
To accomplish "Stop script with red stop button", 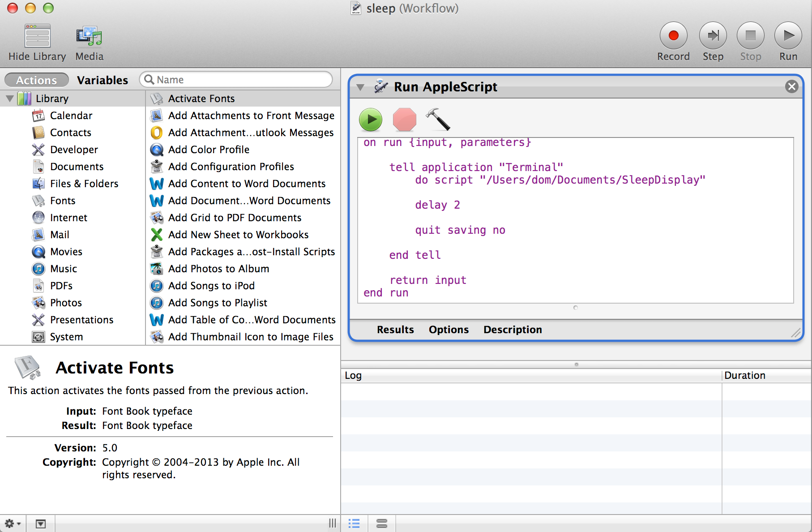I will (404, 120).
